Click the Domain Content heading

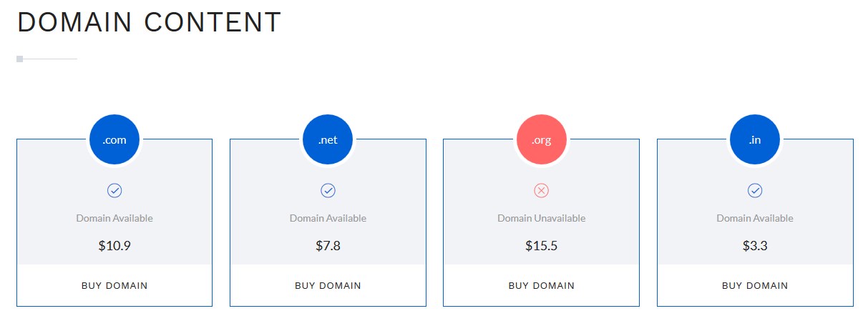tap(150, 22)
